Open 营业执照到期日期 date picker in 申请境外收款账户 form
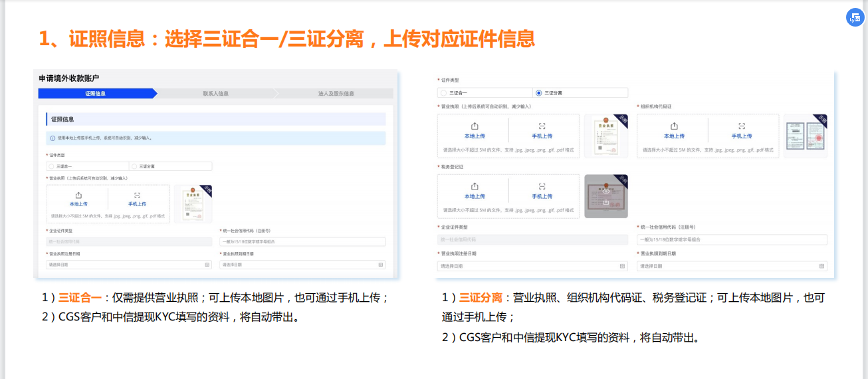868x379 pixels. [x=302, y=265]
